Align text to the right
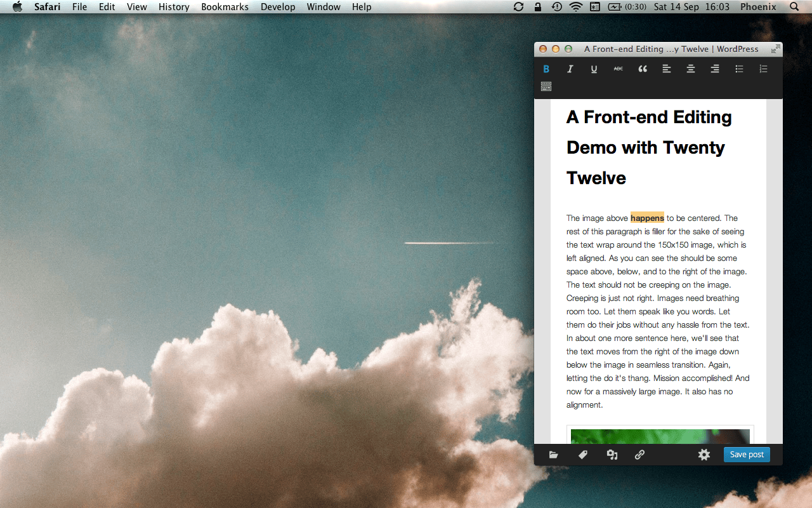Viewport: 812px width, 508px height. pos(715,69)
